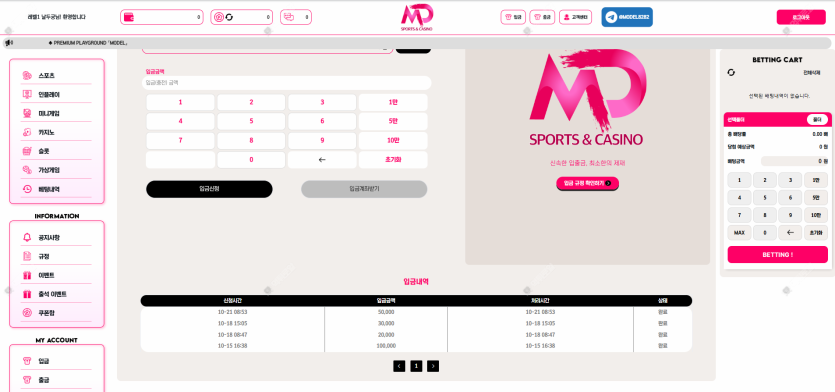Refresh the betting cart with the circular arrows icon
Screen dimensions: 835x392
tap(731, 72)
